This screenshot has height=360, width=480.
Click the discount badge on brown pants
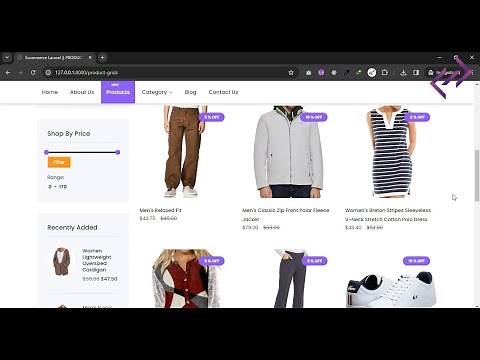(212, 117)
